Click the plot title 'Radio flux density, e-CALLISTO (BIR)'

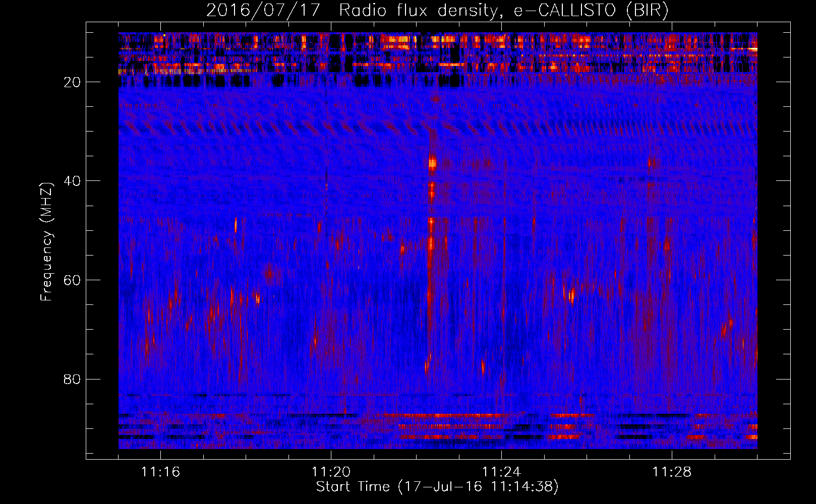tap(503, 11)
